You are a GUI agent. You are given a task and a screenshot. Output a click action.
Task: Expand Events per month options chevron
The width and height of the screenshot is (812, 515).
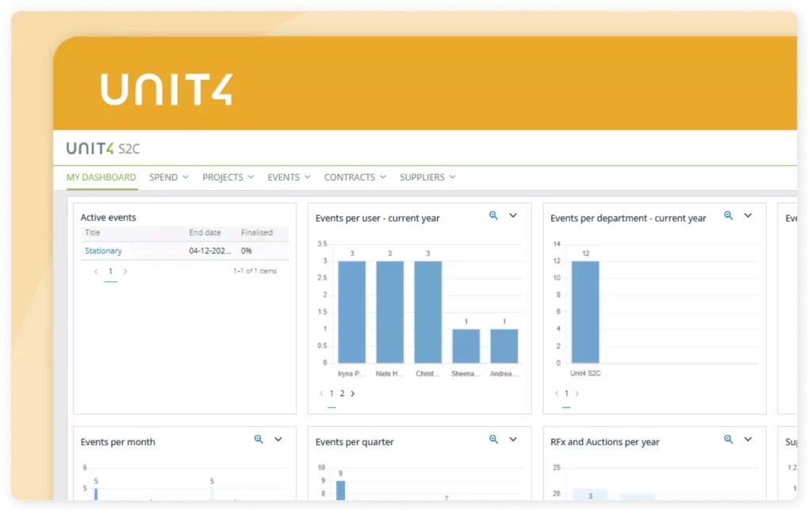tap(278, 440)
